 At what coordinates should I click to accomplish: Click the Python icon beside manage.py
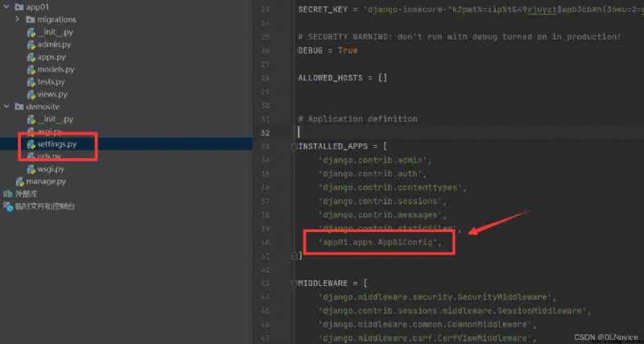(19, 181)
